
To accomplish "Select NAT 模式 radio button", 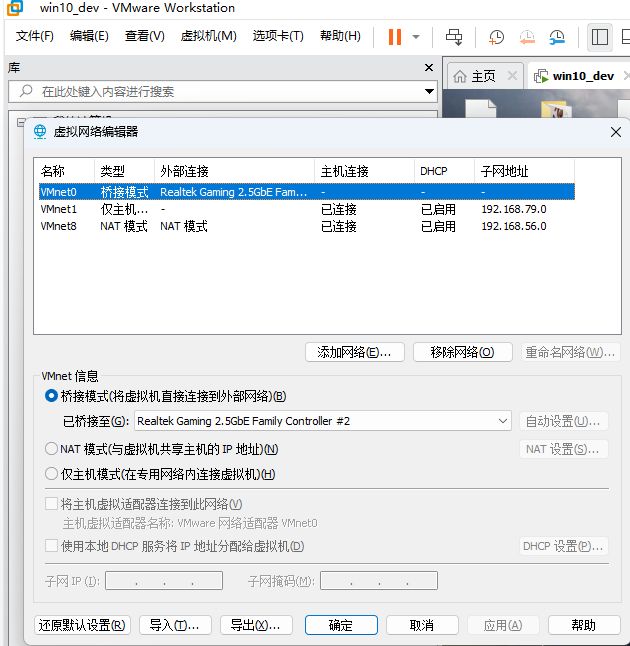I will click(x=52, y=449).
